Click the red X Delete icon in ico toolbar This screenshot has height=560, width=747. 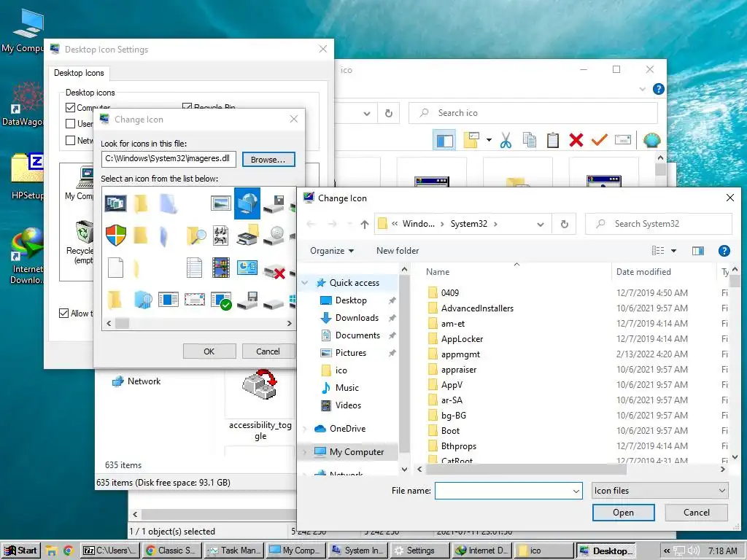click(576, 140)
